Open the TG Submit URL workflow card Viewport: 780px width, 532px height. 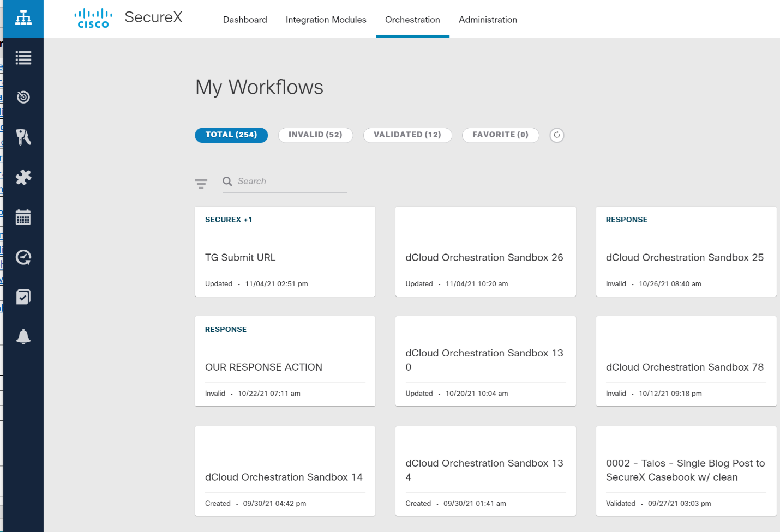click(285, 252)
